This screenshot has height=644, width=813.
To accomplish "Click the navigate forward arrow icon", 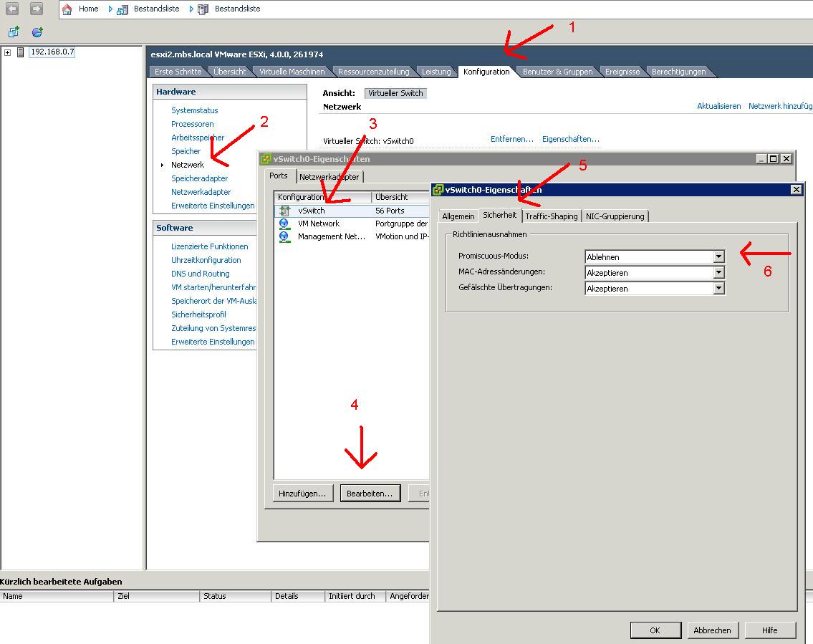I will (x=36, y=9).
